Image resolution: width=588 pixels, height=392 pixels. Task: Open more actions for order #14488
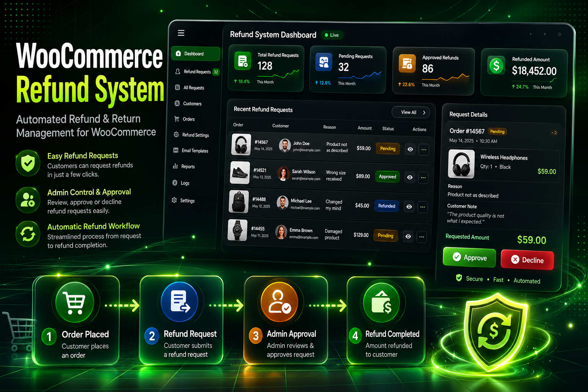point(422,207)
